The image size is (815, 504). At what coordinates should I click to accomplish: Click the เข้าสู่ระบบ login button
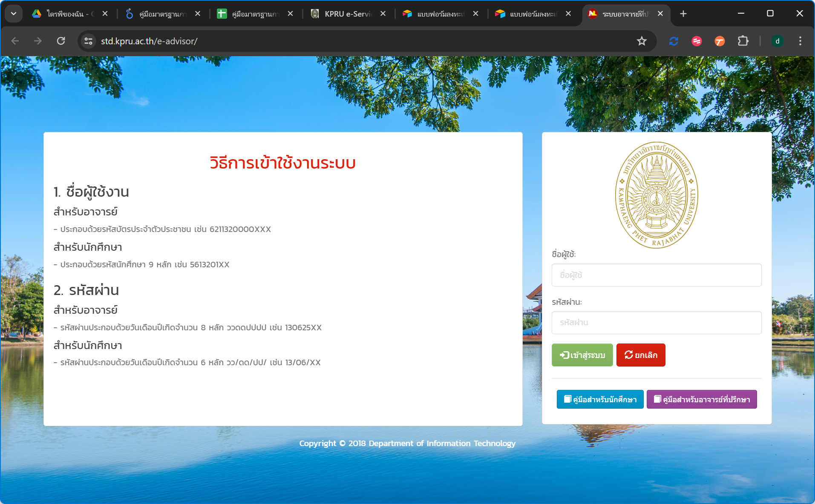pyautogui.click(x=582, y=355)
